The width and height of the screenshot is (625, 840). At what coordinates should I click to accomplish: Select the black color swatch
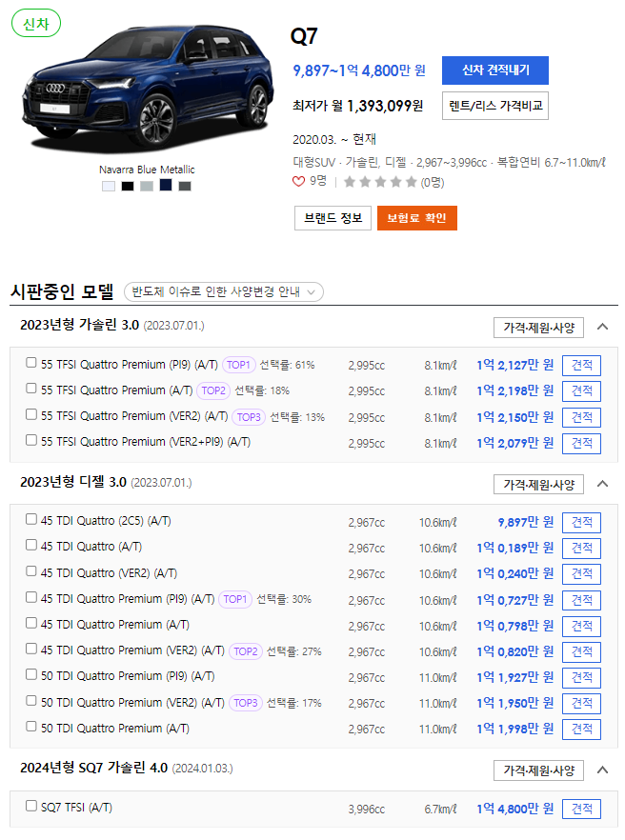click(128, 186)
